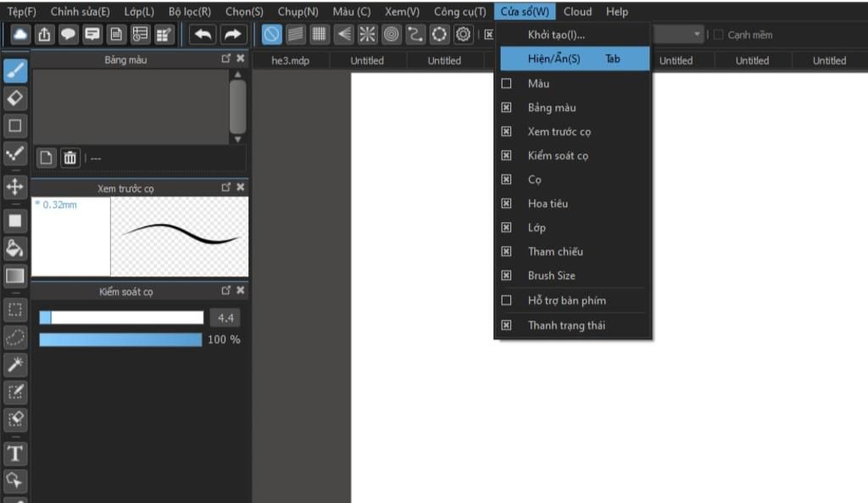
Task: Float the Xem trước cọ panel
Action: tap(225, 187)
